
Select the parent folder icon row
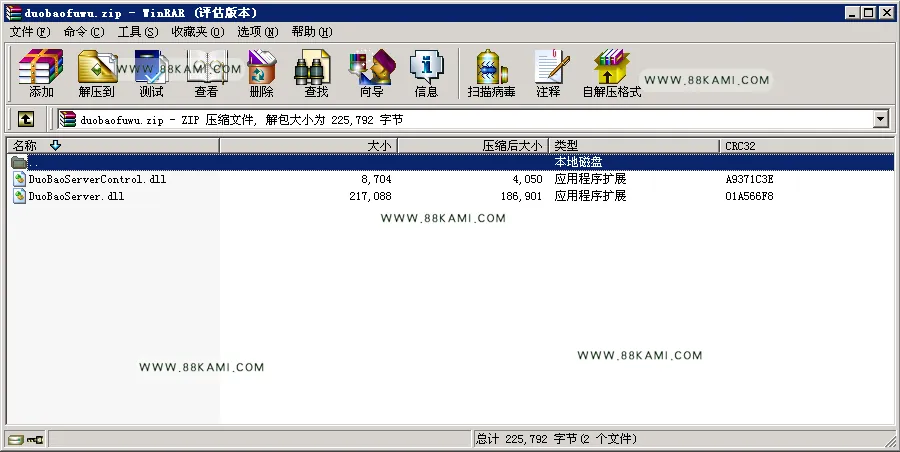(x=20, y=163)
